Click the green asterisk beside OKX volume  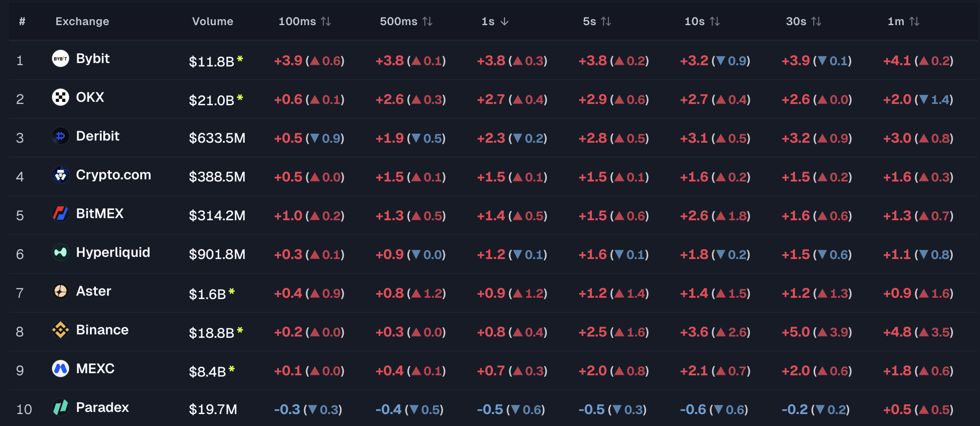[x=240, y=98]
